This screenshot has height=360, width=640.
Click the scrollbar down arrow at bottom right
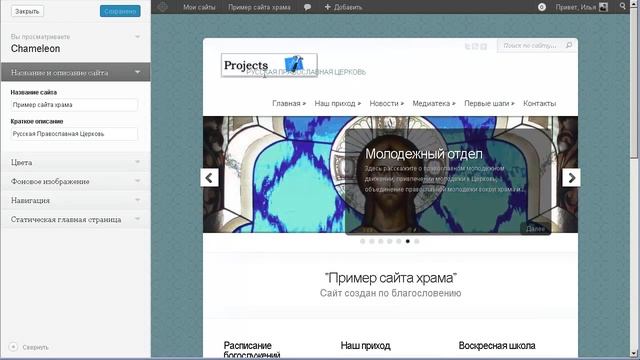point(634,353)
